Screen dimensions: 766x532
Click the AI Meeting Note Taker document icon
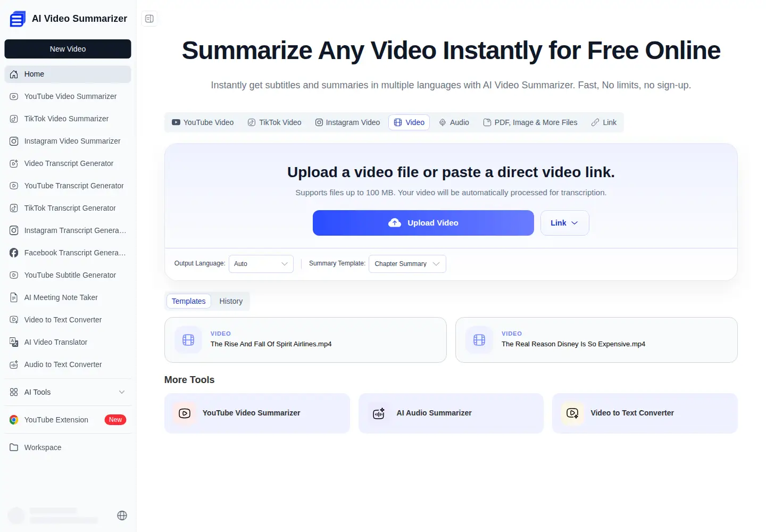pos(14,297)
